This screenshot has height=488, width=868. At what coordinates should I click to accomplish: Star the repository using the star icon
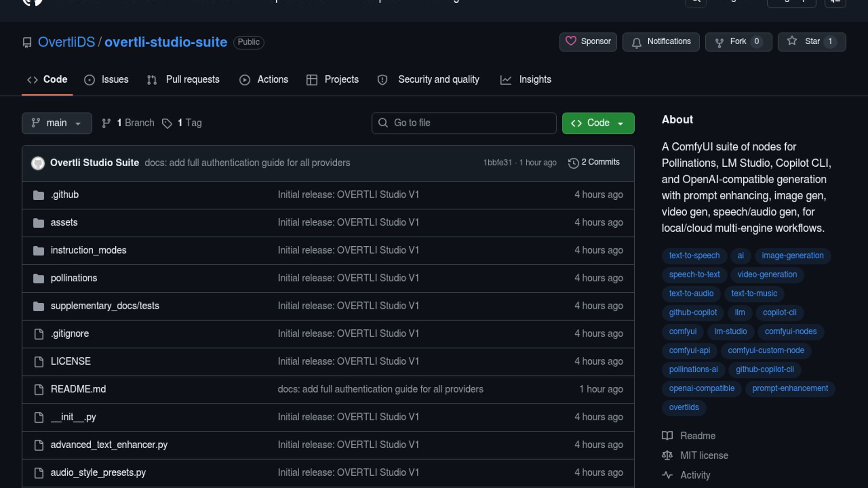[x=792, y=41]
